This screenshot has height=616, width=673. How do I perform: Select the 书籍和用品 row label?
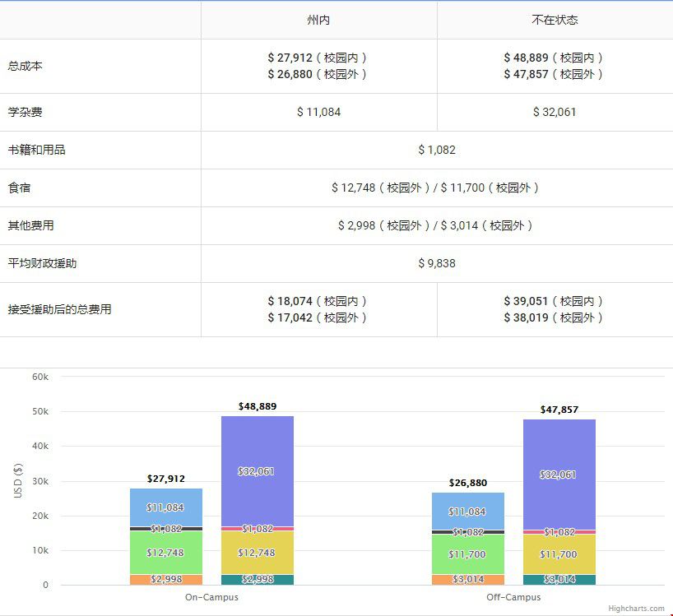36,150
